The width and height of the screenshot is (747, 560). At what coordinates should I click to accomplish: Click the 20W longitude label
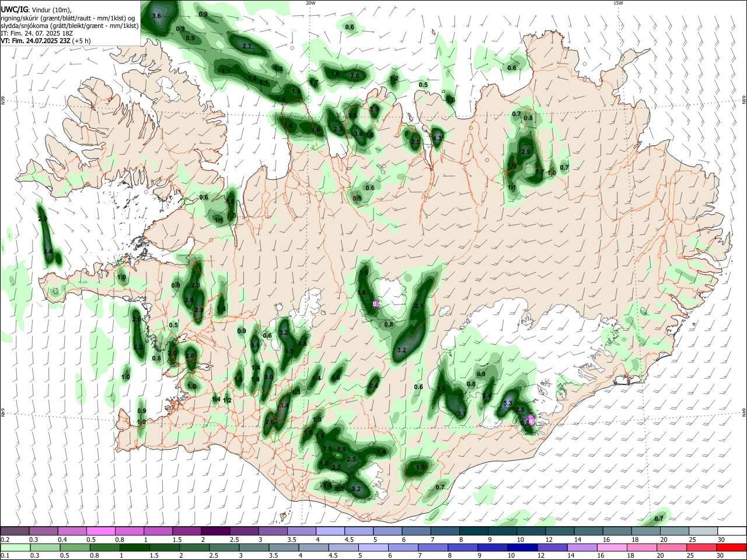311,3
